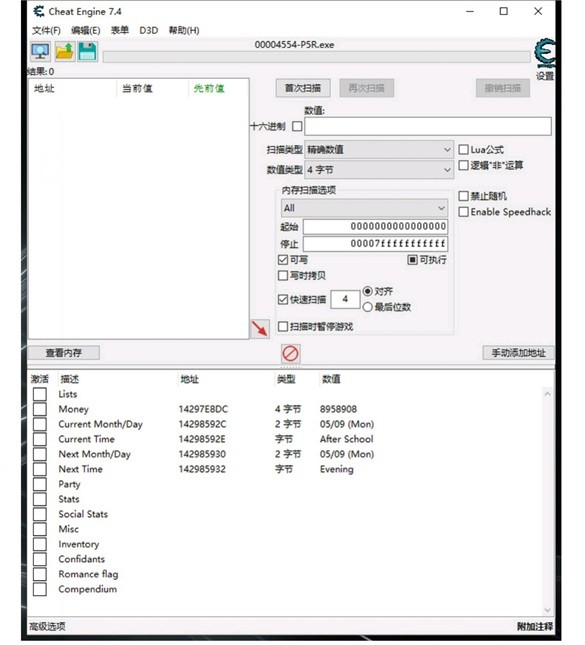Screen dimensions: 585x645
Task: Freeze the Money entry checkbox
Action: 40,409
